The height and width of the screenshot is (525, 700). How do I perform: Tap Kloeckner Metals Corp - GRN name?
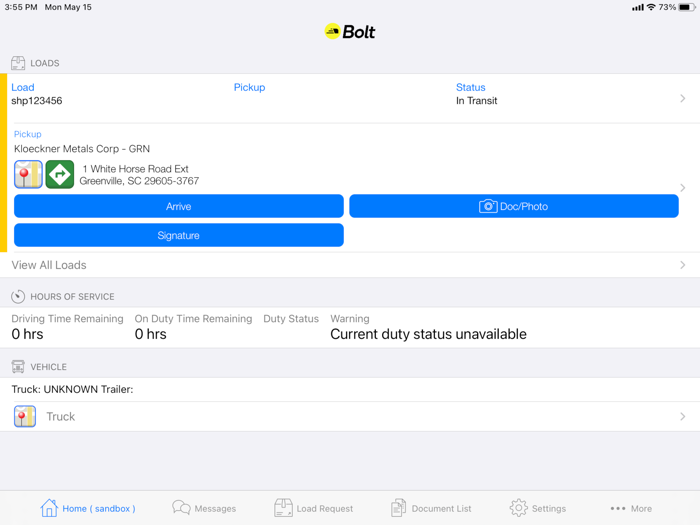point(82,149)
